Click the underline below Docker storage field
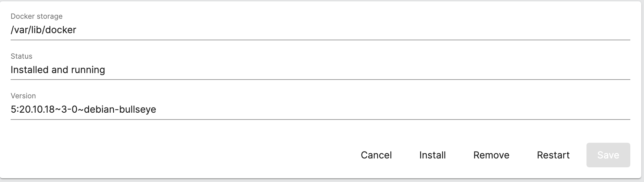The height and width of the screenshot is (182, 644). click(x=320, y=40)
